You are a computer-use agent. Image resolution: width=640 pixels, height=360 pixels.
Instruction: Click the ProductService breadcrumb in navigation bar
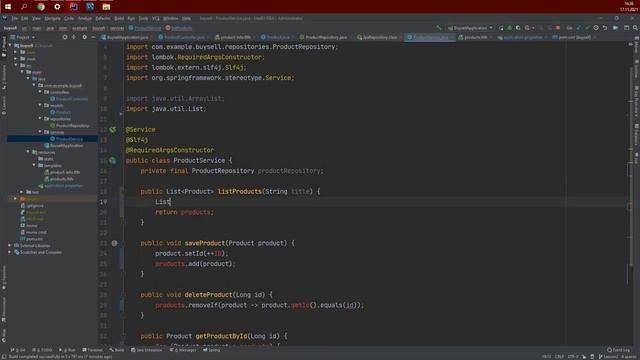coord(145,28)
